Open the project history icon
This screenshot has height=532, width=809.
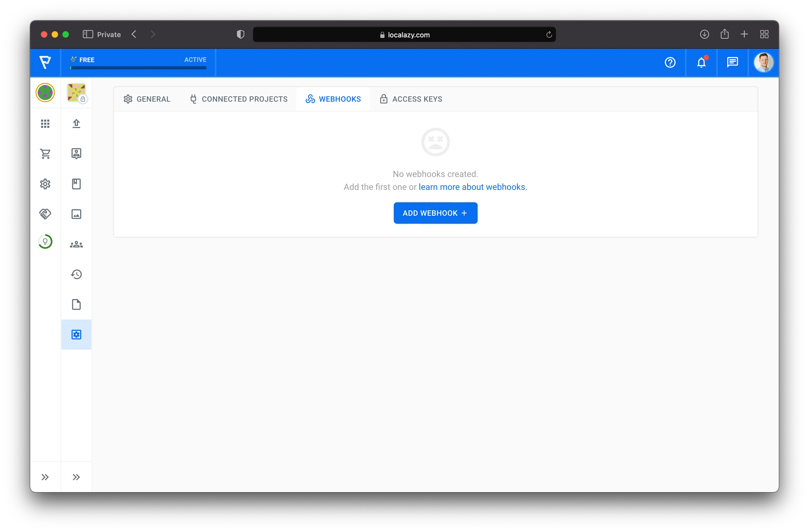[76, 274]
